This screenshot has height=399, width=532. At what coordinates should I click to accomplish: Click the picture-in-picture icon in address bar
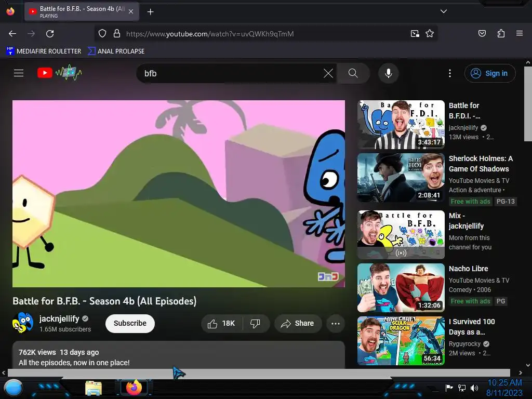pyautogui.click(x=415, y=34)
